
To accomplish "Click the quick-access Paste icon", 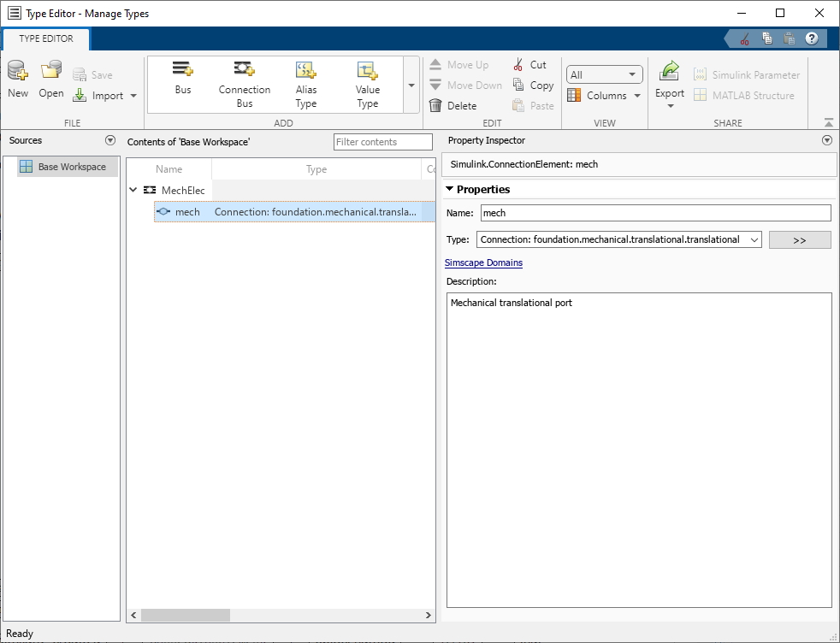I will [790, 38].
